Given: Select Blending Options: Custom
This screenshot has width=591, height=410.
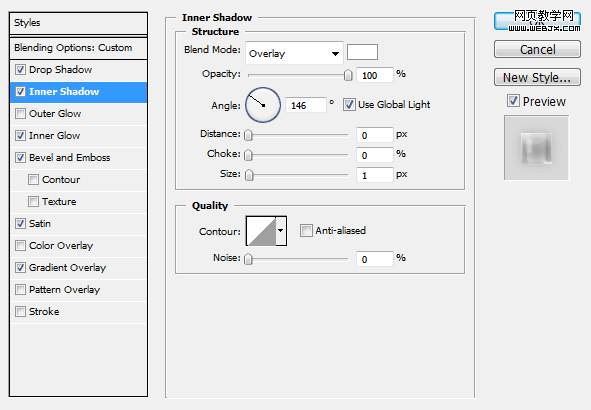Looking at the screenshot, I should pos(78,48).
